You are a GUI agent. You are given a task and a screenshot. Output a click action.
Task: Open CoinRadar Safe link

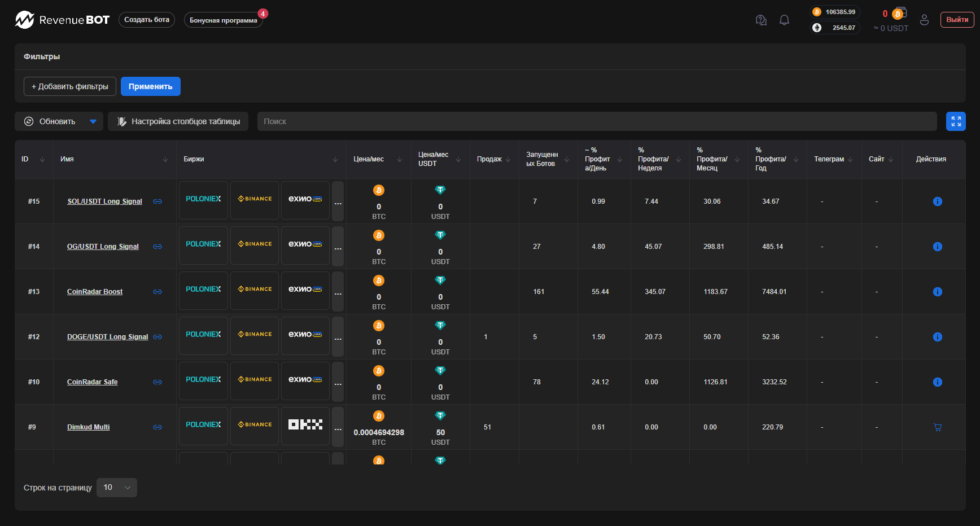(x=93, y=382)
